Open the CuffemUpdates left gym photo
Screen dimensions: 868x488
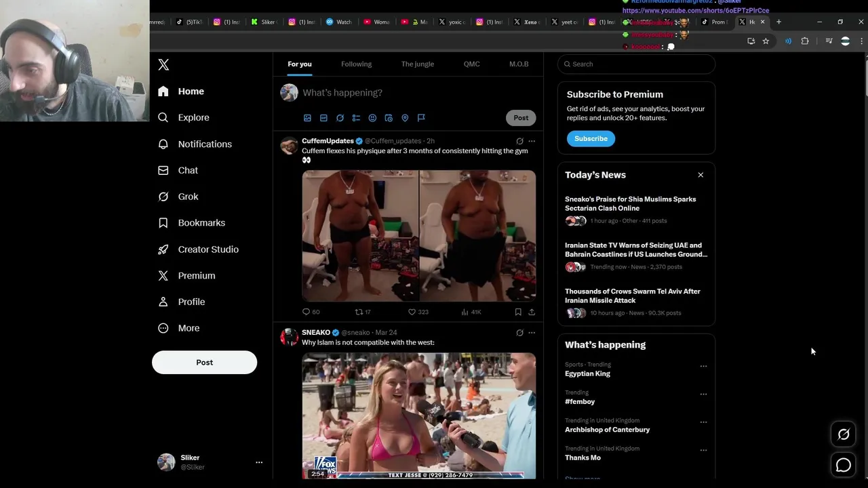[360, 235]
